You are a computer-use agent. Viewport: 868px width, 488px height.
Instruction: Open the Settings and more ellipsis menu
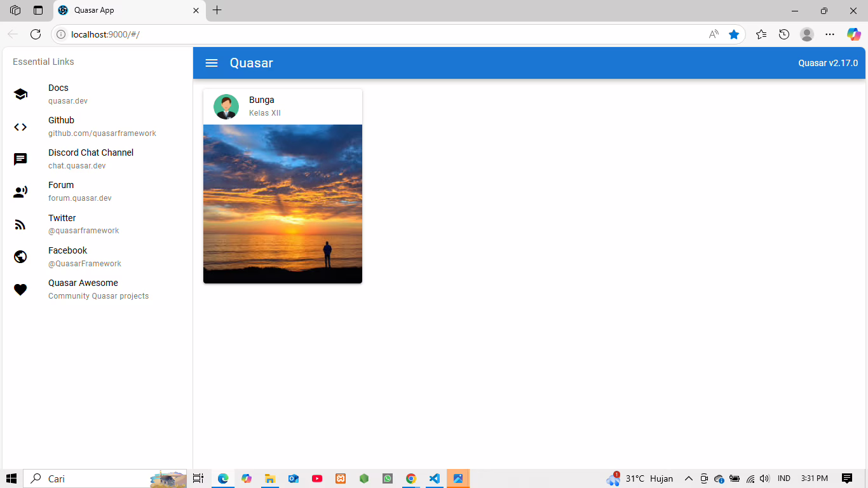(x=830, y=34)
